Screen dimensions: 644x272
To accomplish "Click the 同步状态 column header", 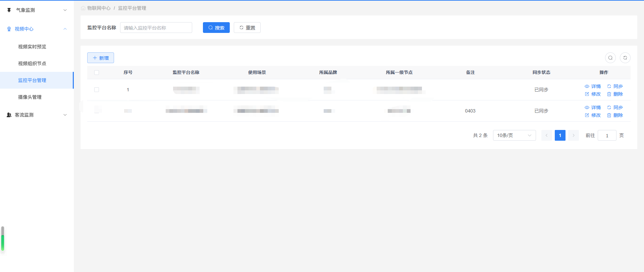I will pyautogui.click(x=541, y=73).
